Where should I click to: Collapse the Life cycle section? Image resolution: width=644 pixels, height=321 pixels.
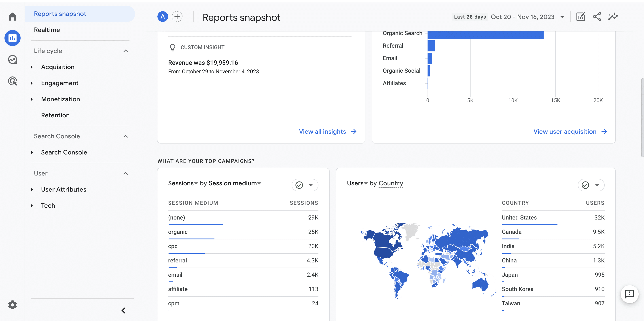coord(126,51)
